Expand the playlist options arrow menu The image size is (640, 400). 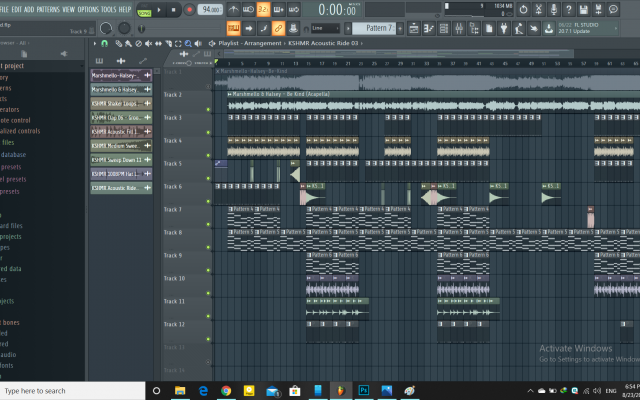pyautogui.click(x=95, y=43)
